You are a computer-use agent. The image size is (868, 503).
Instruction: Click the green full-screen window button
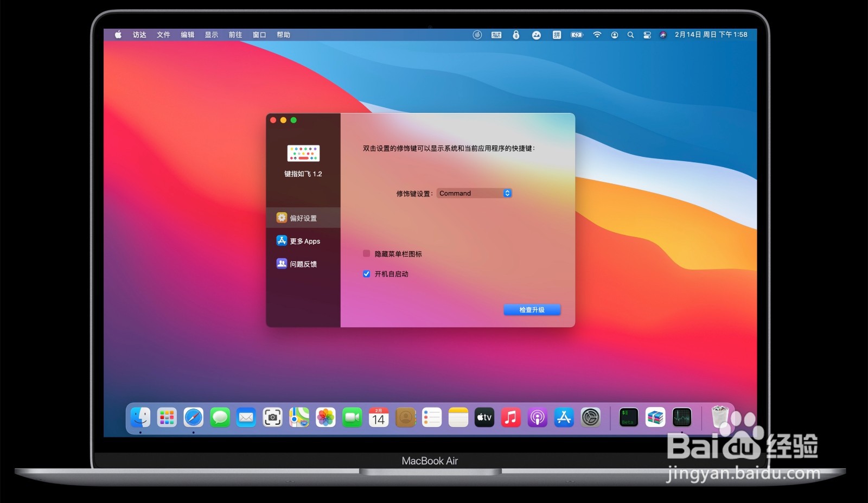[x=293, y=120]
